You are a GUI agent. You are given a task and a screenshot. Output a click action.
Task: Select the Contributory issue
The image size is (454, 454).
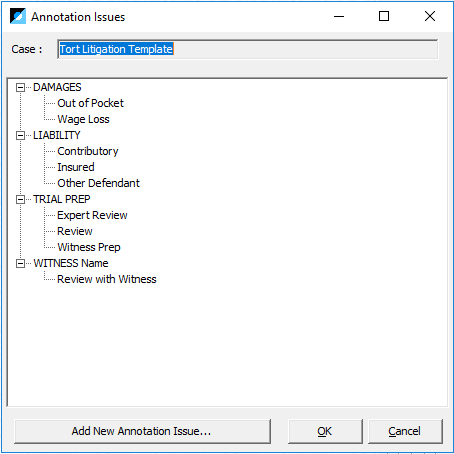[x=88, y=151]
